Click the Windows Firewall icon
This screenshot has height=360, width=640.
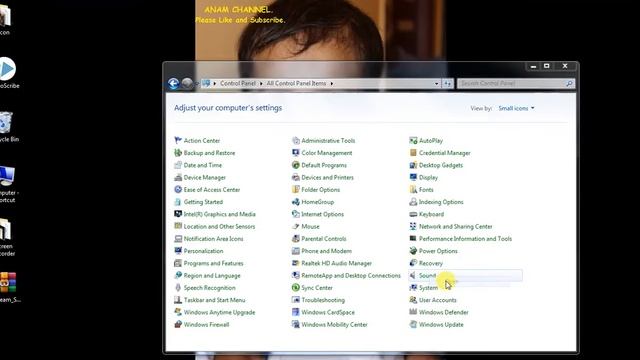[x=178, y=324]
